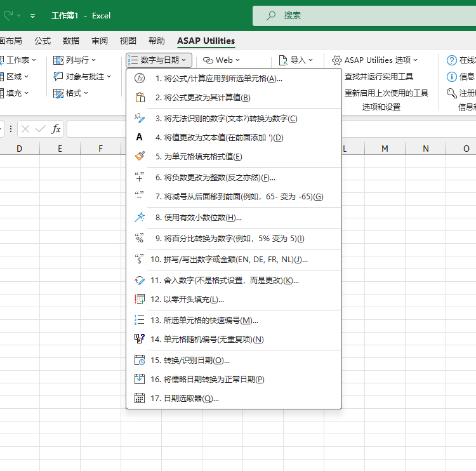Image resolution: width=476 pixels, height=471 pixels.
Task: Click the redo arrow in title bar
Action: pyautogui.click(x=8, y=15)
